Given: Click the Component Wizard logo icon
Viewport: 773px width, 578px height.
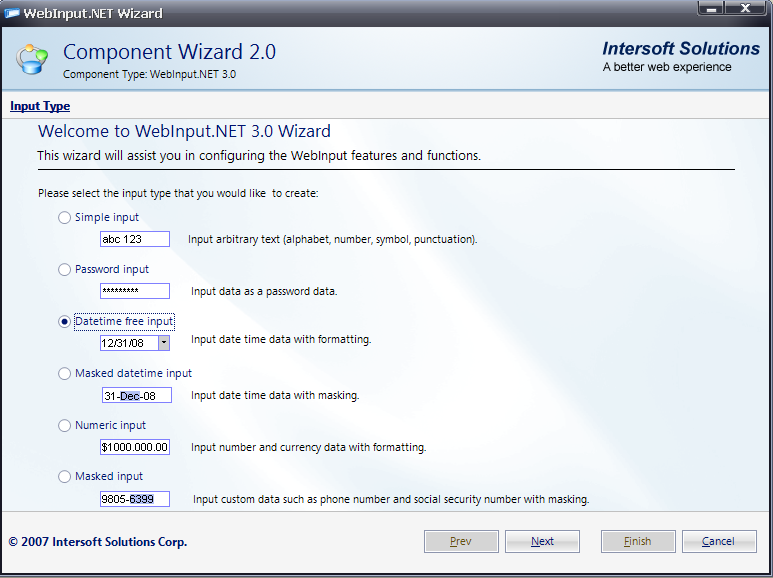Looking at the screenshot, I should click(x=32, y=58).
